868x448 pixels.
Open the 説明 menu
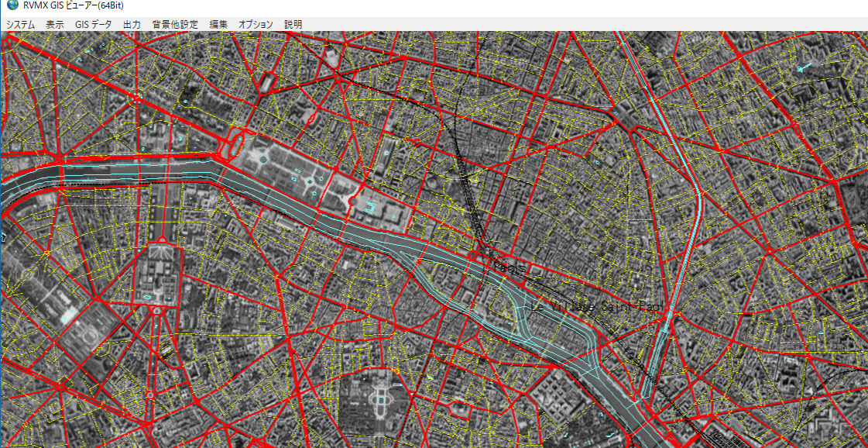pyautogui.click(x=293, y=25)
